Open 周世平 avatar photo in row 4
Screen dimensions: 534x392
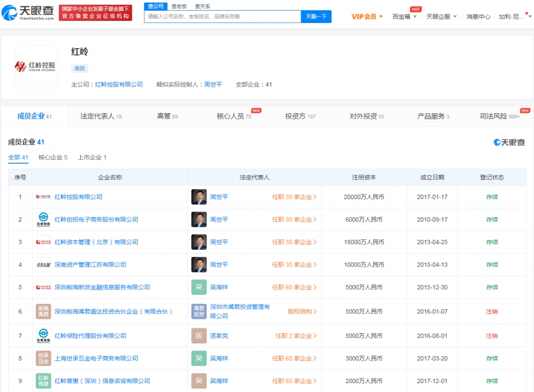pyautogui.click(x=199, y=264)
